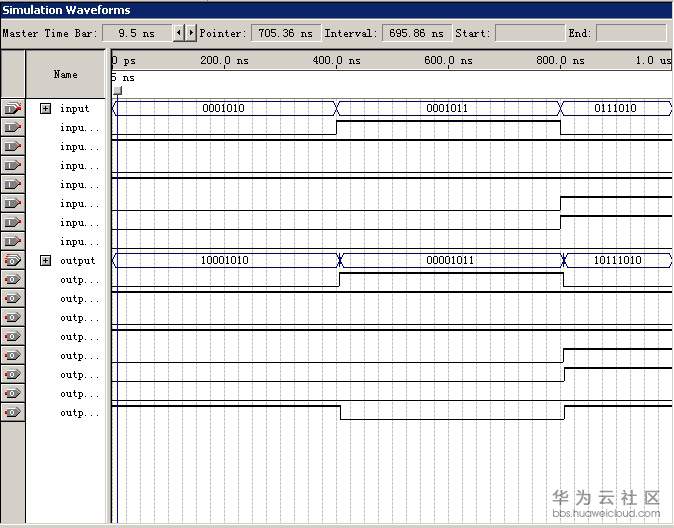Click the second input pin icon below the input bus
This screenshot has height=528, width=674.
coord(13,146)
